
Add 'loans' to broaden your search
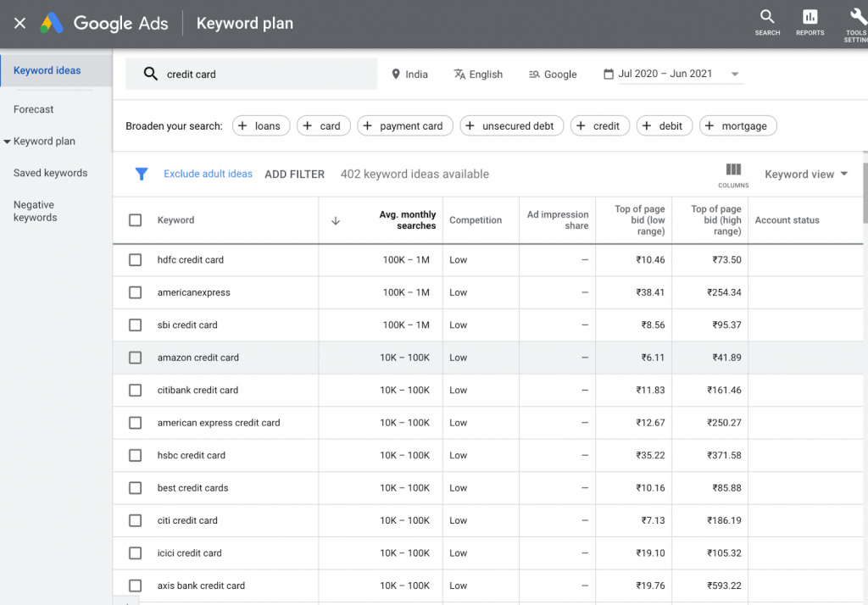click(261, 125)
